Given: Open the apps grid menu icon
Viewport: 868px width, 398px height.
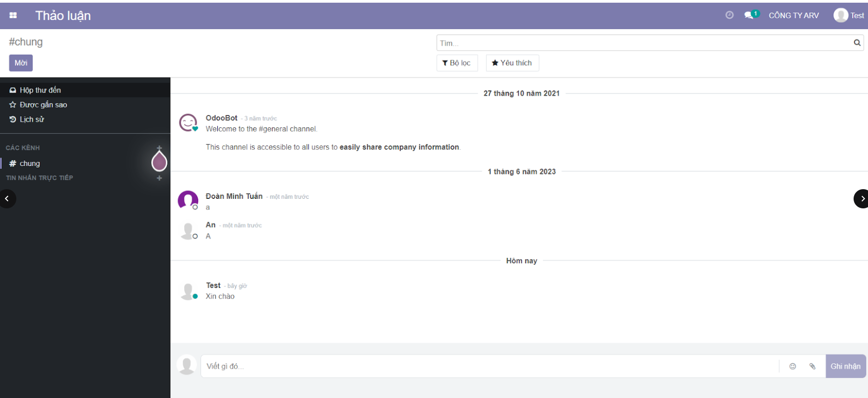Looking at the screenshot, I should 13,15.
